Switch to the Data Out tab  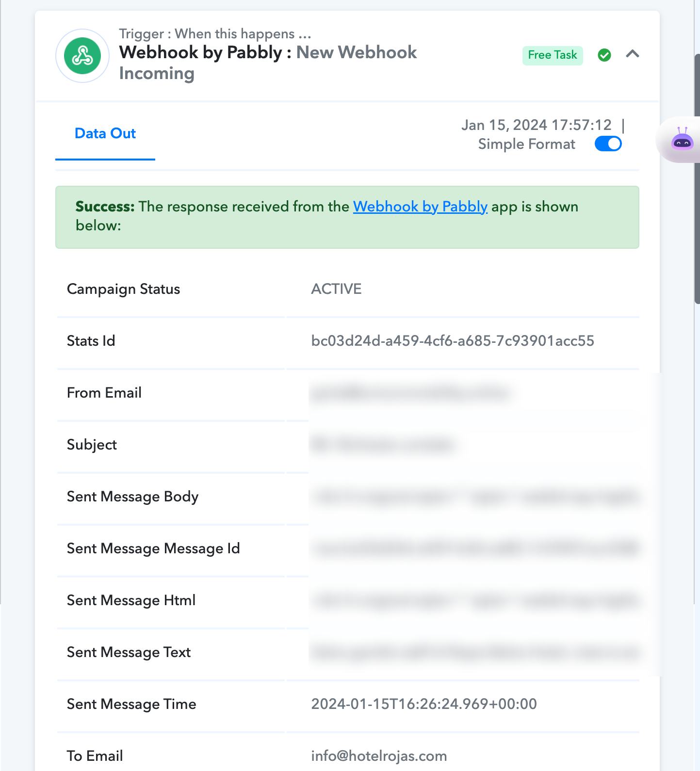tap(105, 133)
